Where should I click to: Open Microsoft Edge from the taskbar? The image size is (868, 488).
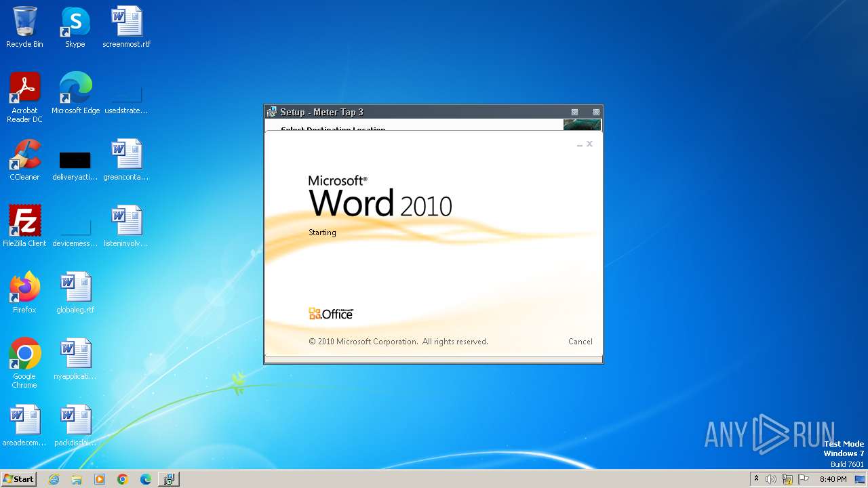[146, 479]
